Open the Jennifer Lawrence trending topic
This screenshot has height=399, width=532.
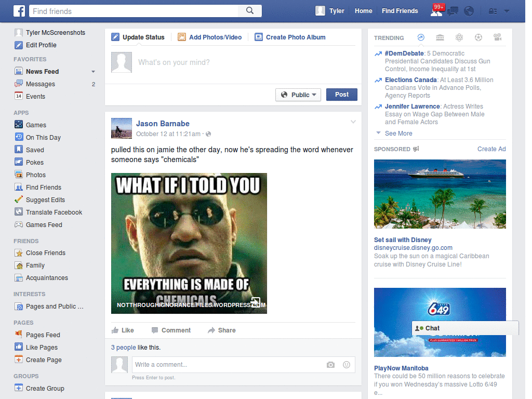412,106
